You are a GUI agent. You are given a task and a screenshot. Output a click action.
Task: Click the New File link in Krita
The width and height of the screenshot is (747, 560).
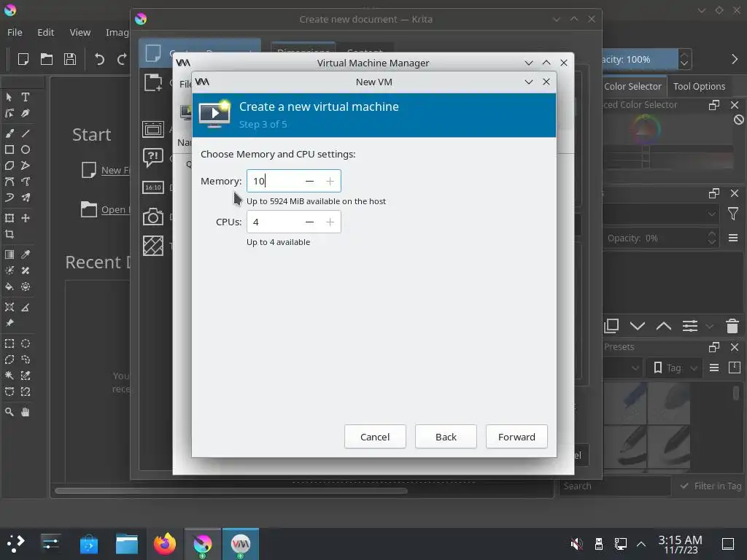[115, 170]
